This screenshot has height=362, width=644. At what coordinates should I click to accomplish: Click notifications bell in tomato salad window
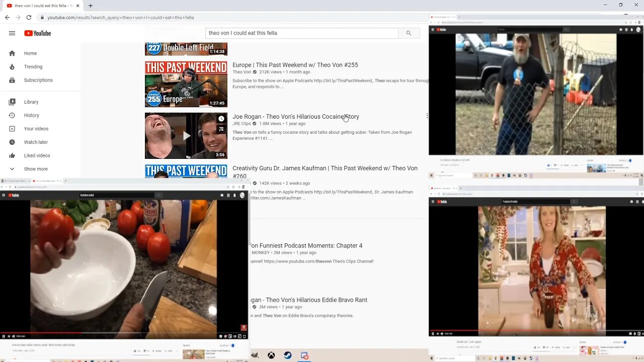(x=234, y=195)
